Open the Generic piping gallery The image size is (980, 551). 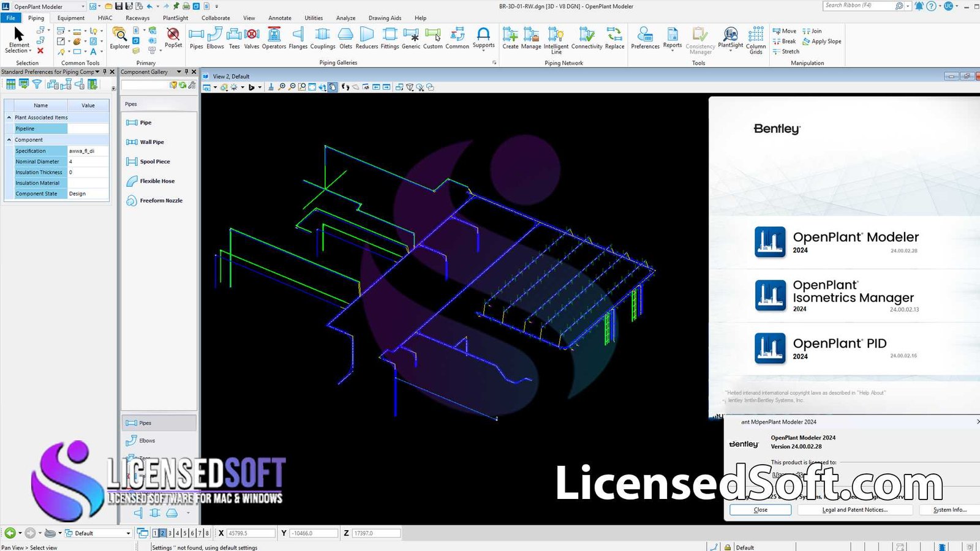click(x=411, y=38)
